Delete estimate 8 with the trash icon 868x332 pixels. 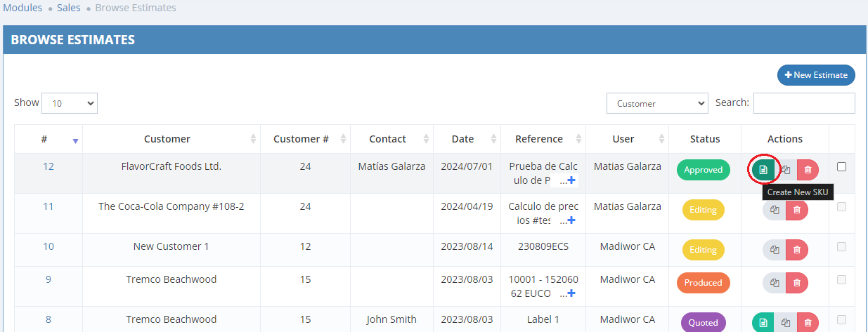808,323
